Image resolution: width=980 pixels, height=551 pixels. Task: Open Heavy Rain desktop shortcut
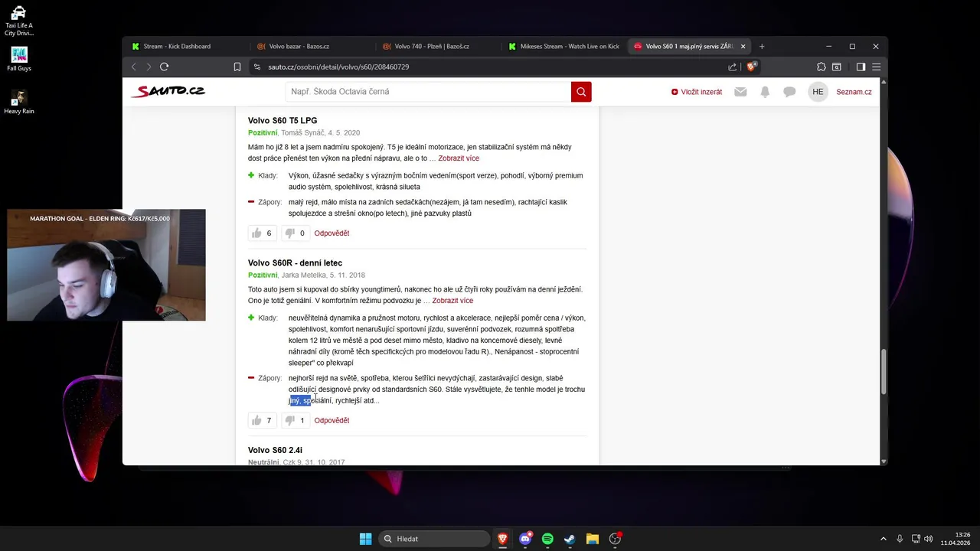[19, 102]
